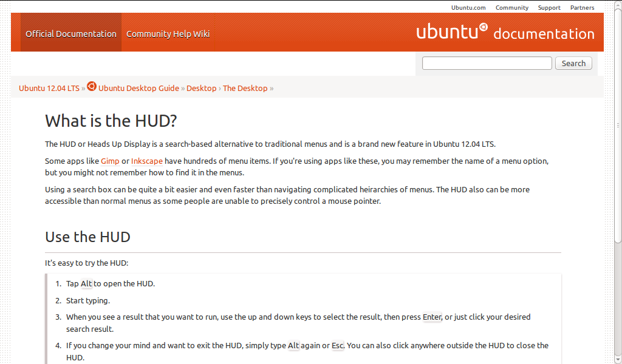622x364 pixels.
Task: Open the Community top link
Action: [511, 7]
